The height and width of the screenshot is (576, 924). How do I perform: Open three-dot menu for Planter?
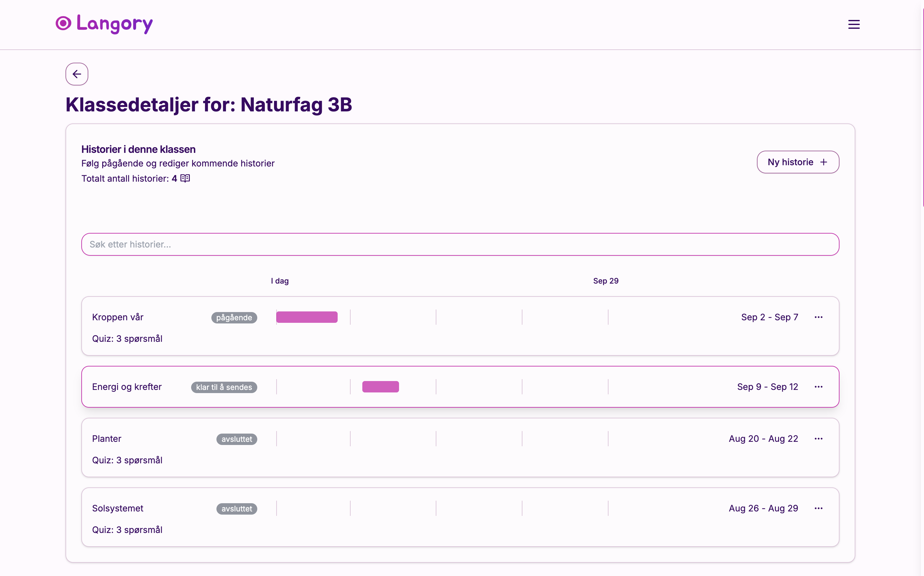point(818,438)
